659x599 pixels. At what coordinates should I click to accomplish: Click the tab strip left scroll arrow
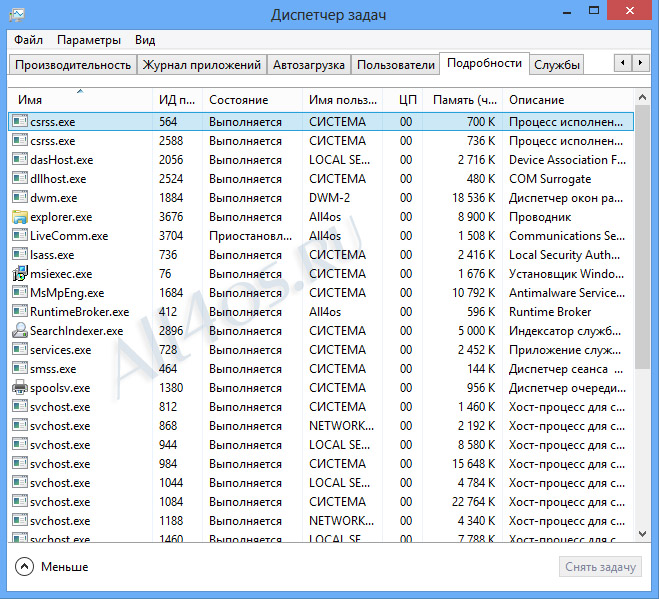tap(622, 63)
